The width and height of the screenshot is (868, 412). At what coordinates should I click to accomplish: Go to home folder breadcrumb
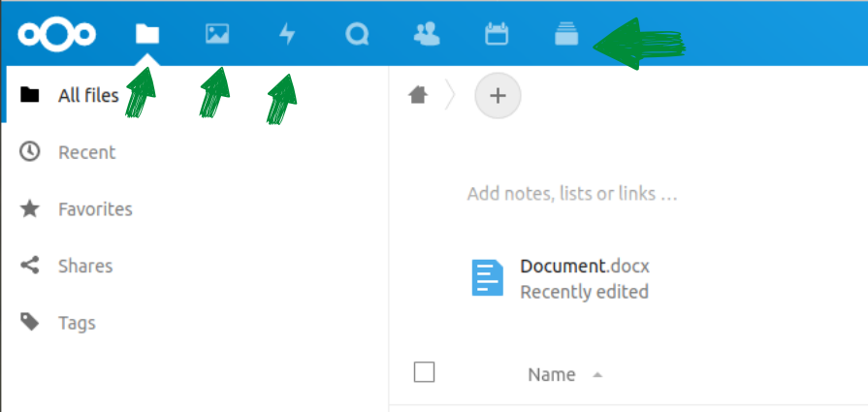418,95
